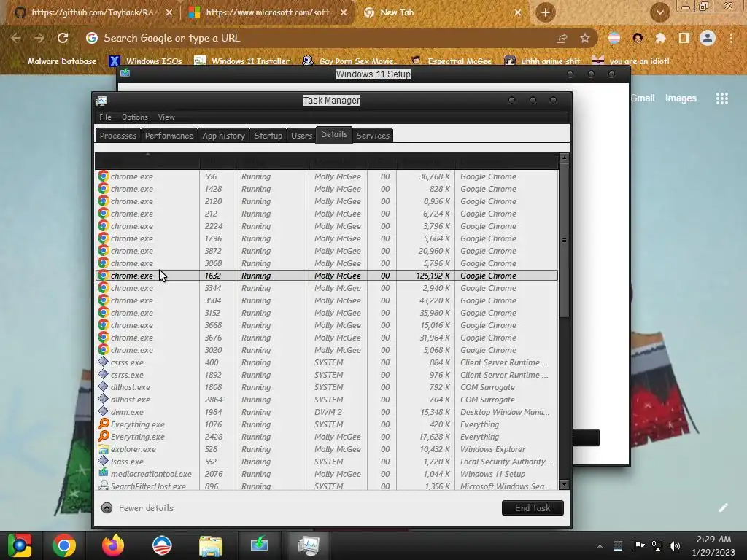Click the Images link
Screen dimensions: 747x560
681,98
